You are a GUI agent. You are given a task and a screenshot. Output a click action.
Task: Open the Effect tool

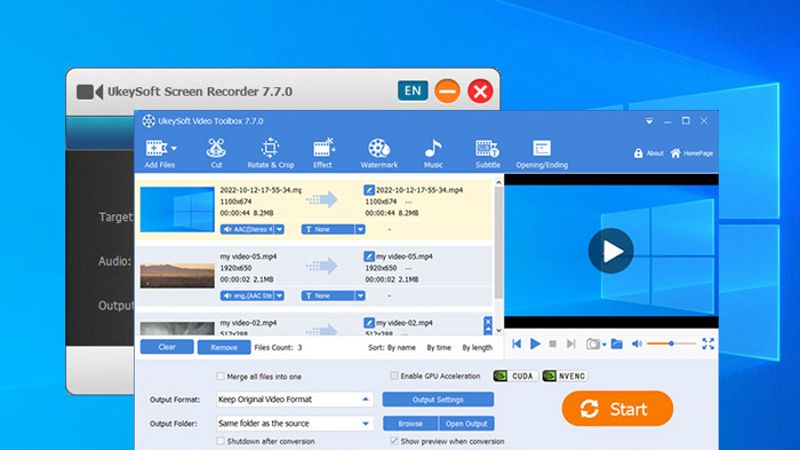[x=322, y=153]
